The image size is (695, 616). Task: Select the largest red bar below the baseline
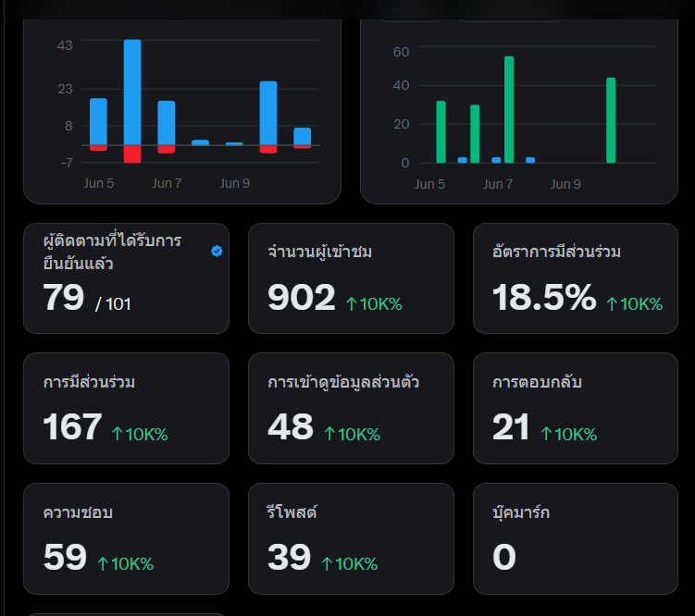pos(132,154)
